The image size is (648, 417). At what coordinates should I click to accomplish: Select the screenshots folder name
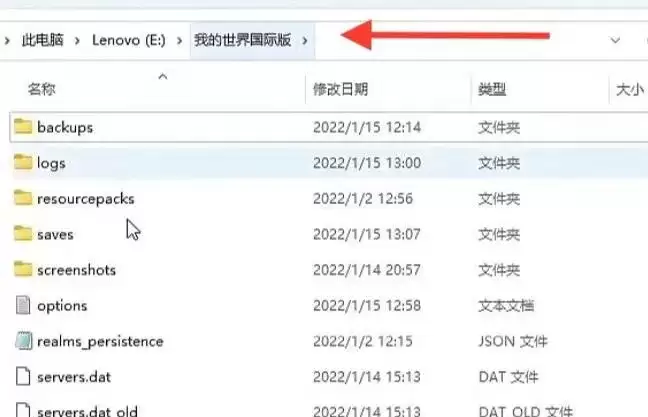point(76,270)
